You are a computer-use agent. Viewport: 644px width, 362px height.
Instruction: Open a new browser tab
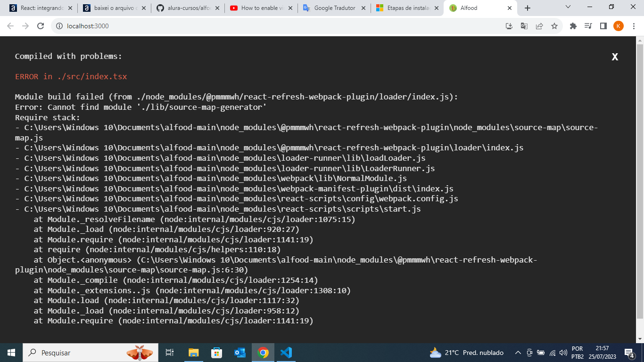[x=528, y=8]
